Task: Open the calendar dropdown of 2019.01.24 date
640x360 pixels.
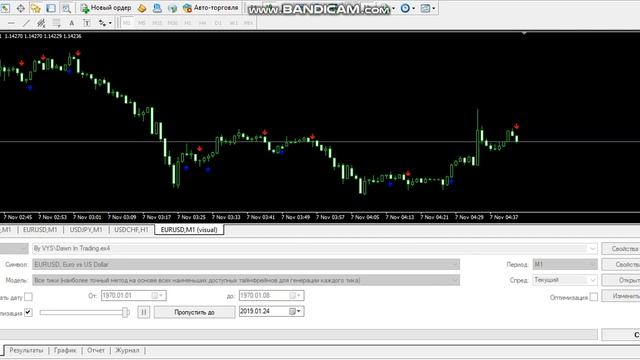Action: tap(295, 311)
